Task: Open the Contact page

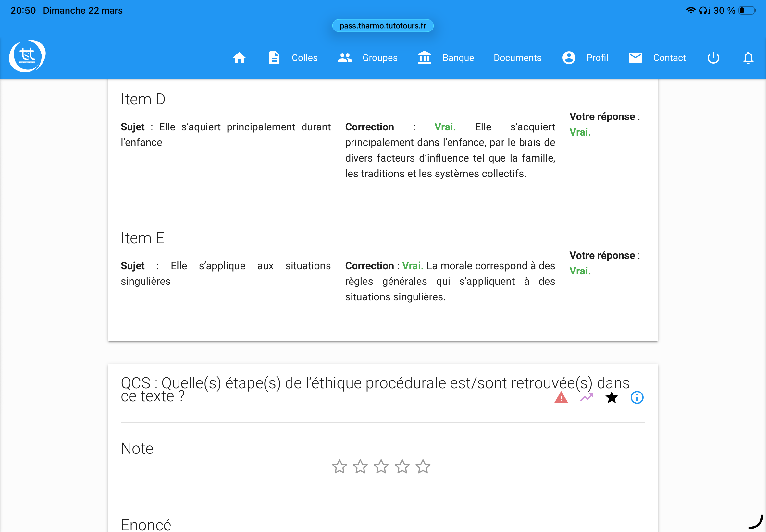Action: tap(669, 58)
